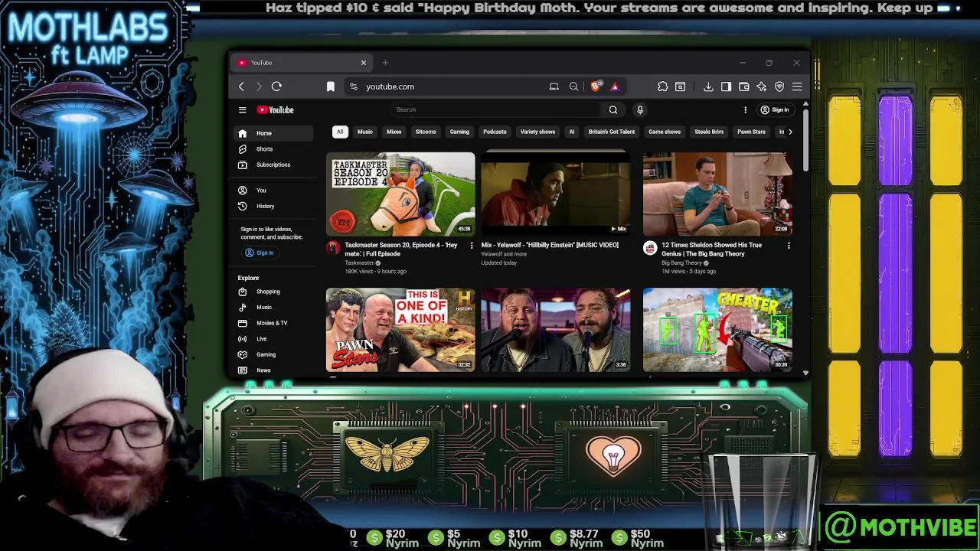Open site settings icon in the address bar

[353, 86]
